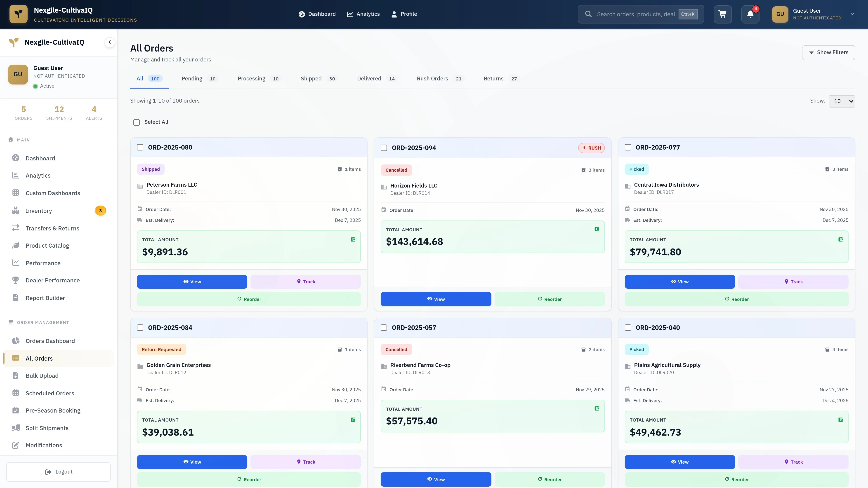The width and height of the screenshot is (868, 488).
Task: Open the Report Builder document icon
Action: [16, 298]
